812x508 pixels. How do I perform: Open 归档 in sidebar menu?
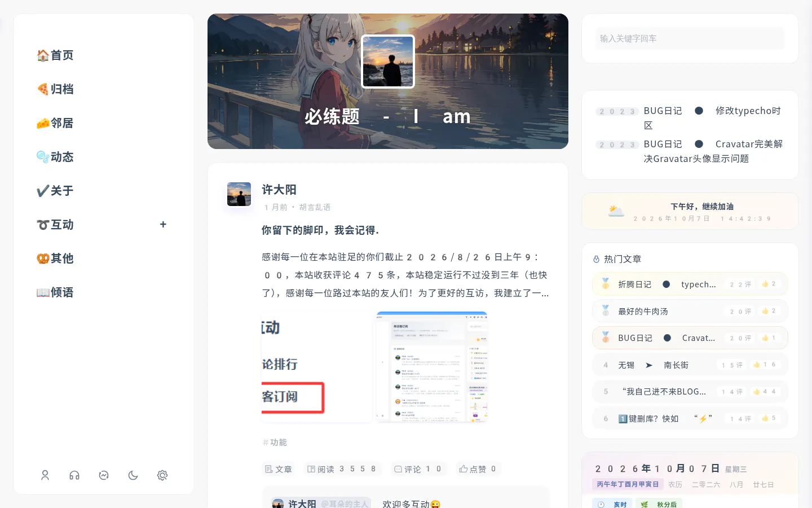55,89
